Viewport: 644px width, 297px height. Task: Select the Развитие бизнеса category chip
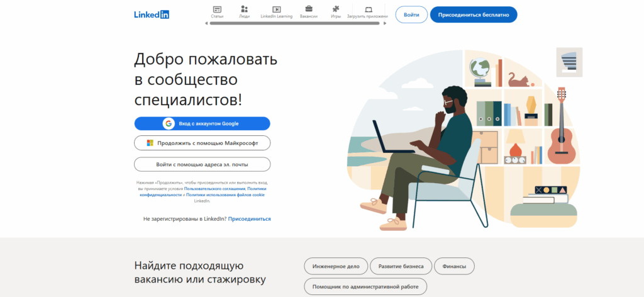401,266
